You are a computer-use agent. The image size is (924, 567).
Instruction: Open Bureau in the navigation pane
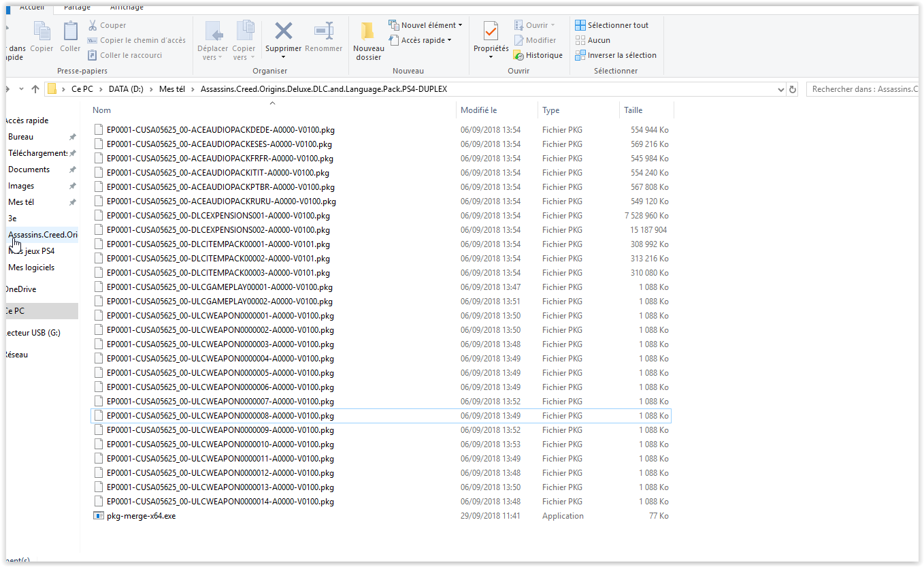point(20,137)
